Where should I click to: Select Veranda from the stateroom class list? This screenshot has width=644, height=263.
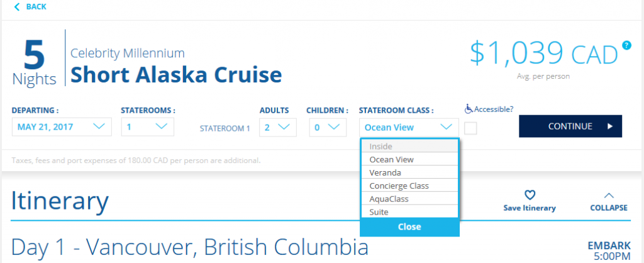(x=409, y=172)
